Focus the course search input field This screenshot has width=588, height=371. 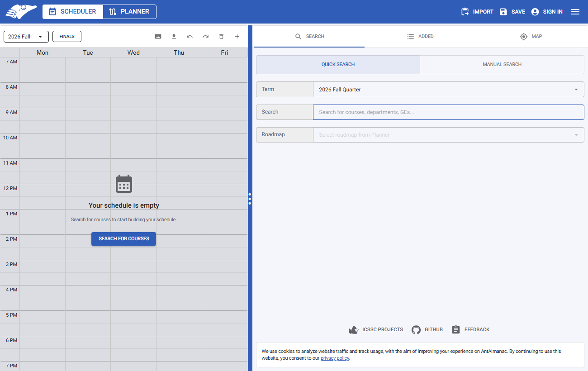pyautogui.click(x=448, y=112)
